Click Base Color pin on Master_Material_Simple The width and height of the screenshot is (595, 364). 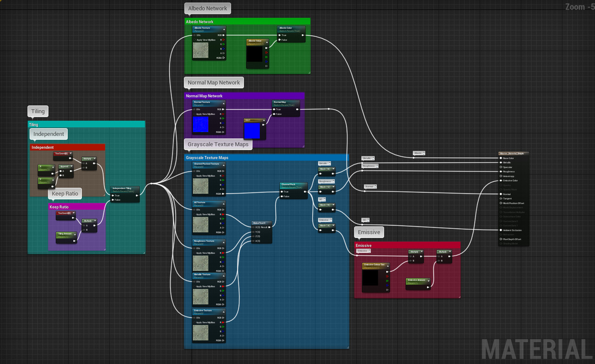(x=501, y=158)
